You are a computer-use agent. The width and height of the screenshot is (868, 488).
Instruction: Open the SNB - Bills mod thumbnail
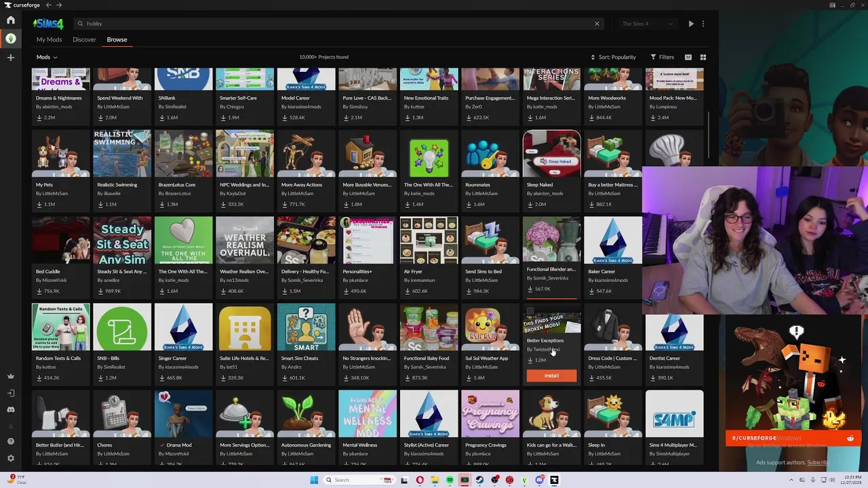point(122,327)
